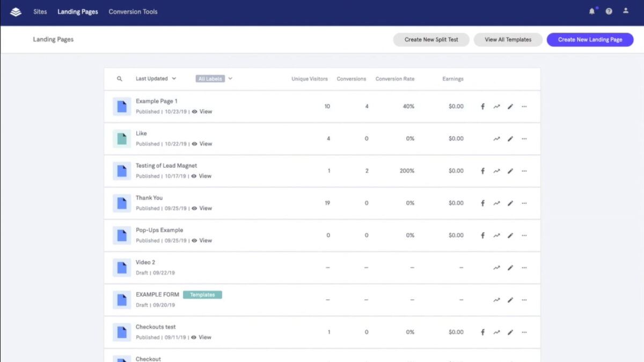The image size is (644, 362).
Task: Click the Templates label on EXAMPLE FORM
Action: click(202, 295)
